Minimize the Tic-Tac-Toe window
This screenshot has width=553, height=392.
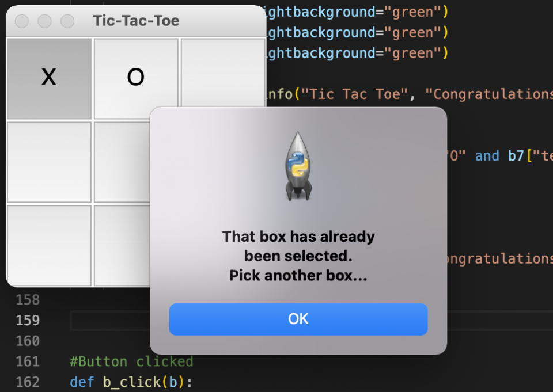44,21
